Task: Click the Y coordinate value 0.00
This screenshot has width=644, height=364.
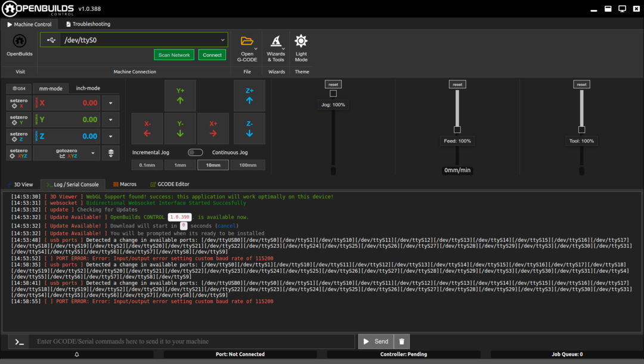Action: (x=90, y=120)
